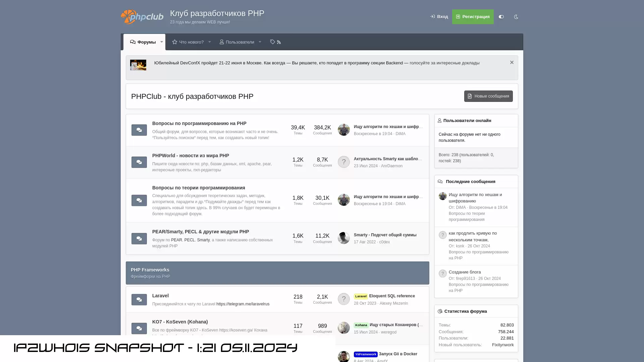Open thread Smarty - Подсчет общей суммы
Screen dimensions: 644x362
(385, 235)
